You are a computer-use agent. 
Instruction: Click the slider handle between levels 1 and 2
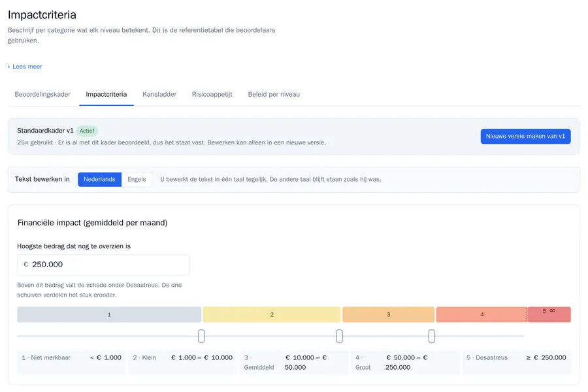tap(201, 336)
